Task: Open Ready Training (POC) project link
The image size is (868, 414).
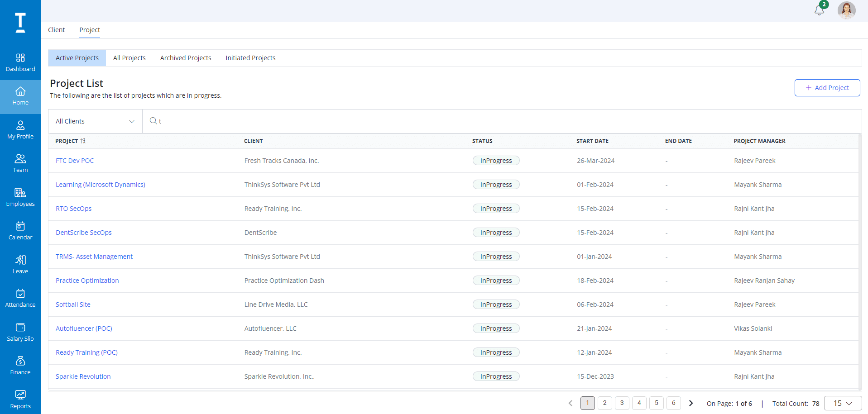Action: (86, 352)
